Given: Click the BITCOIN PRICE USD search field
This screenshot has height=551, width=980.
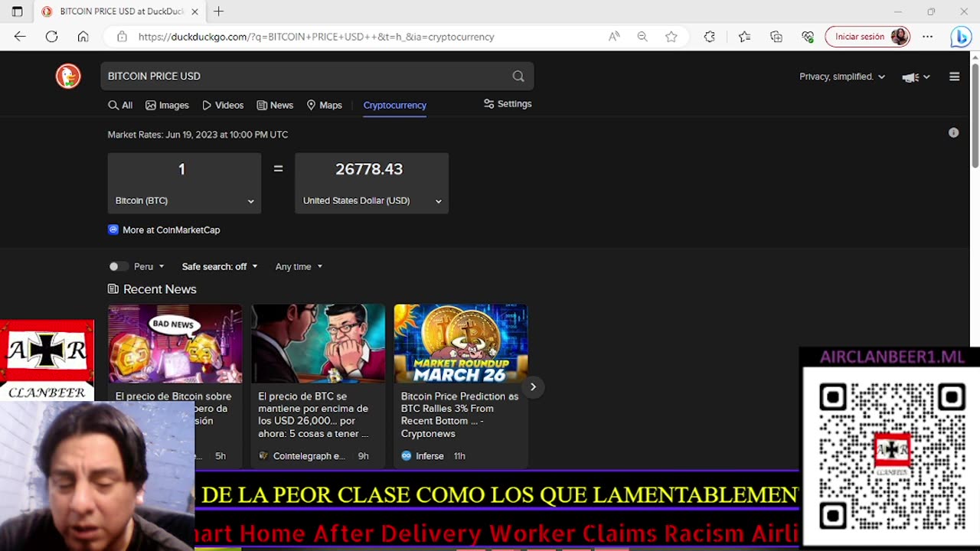Looking at the screenshot, I should click(x=306, y=76).
